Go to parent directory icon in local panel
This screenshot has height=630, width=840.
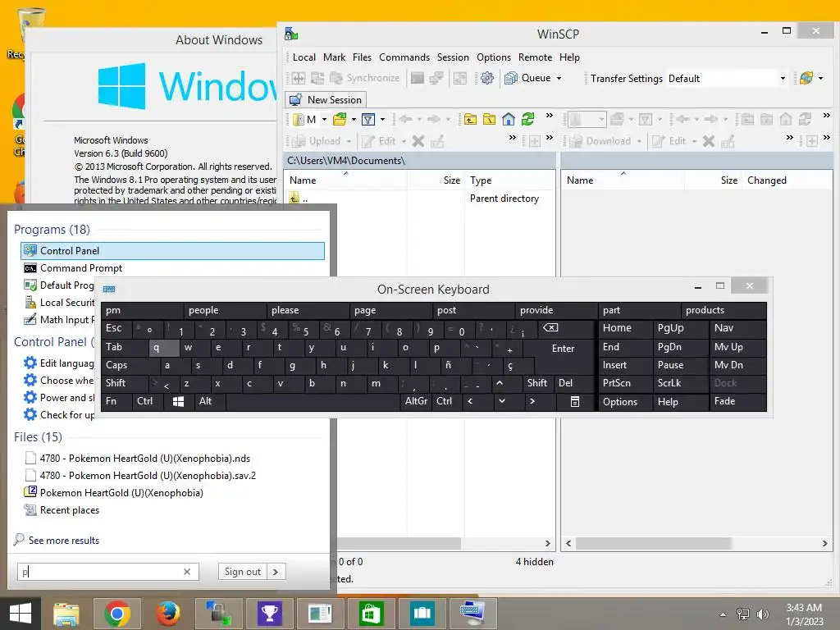(470, 119)
